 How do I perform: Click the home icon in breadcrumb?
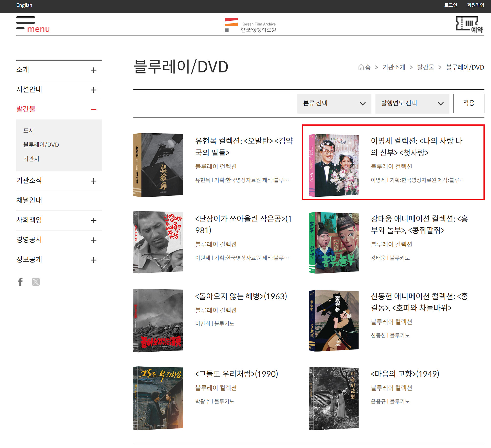click(361, 67)
